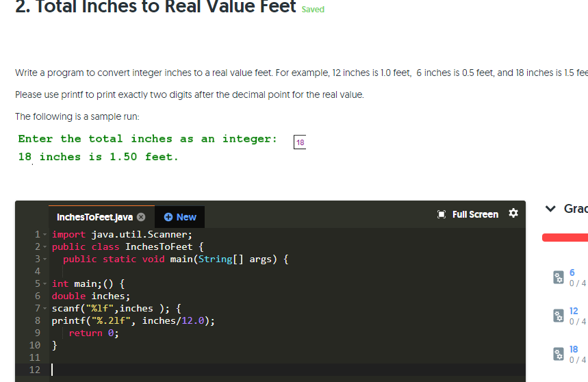Open test case 6 gear icon

[x=559, y=277]
